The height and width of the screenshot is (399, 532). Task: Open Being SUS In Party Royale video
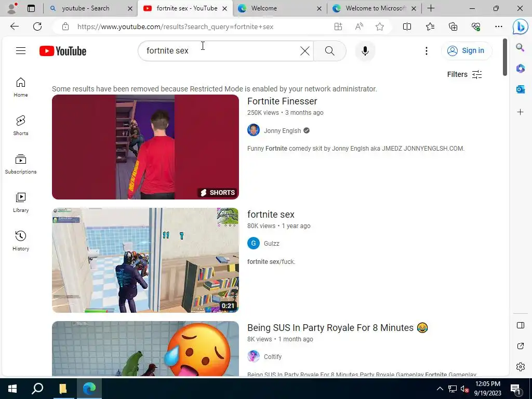click(338, 328)
